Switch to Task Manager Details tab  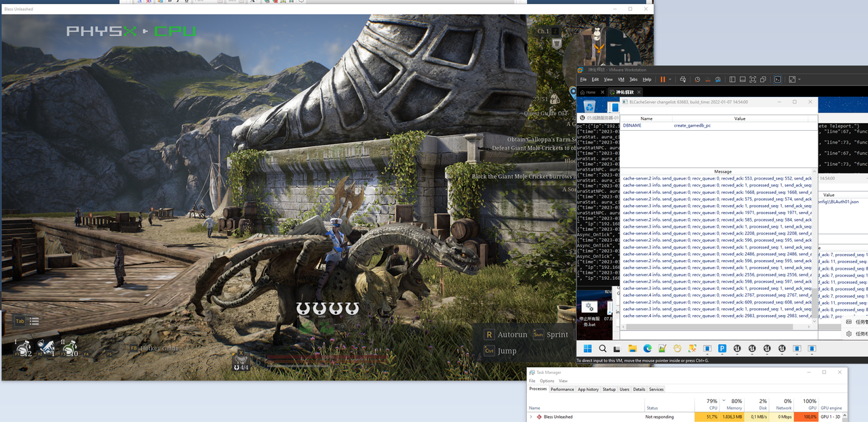[639, 389]
